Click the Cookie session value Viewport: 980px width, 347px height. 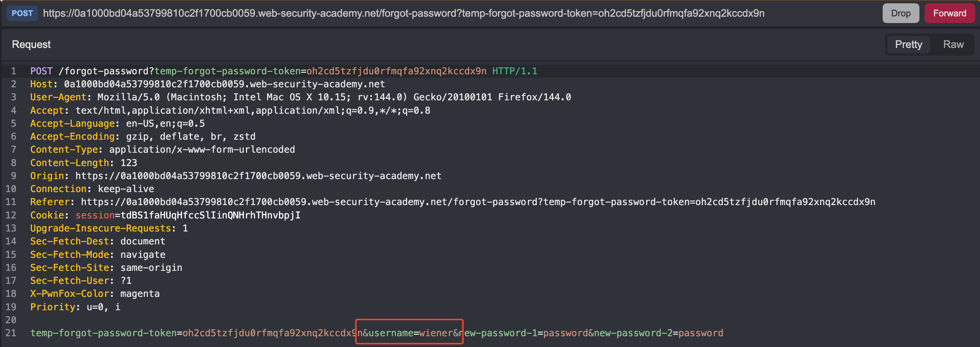tap(210, 215)
